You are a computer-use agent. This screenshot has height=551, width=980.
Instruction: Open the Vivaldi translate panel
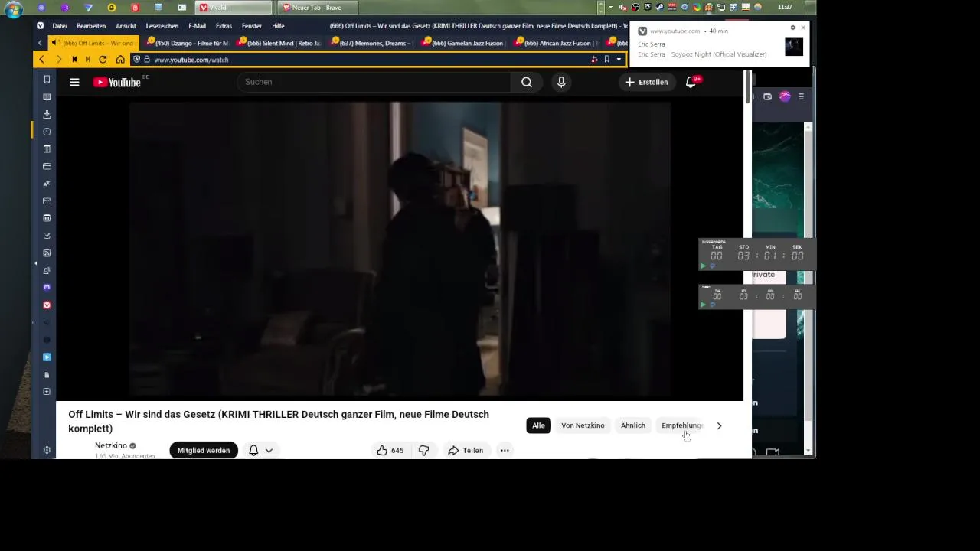[x=47, y=184]
